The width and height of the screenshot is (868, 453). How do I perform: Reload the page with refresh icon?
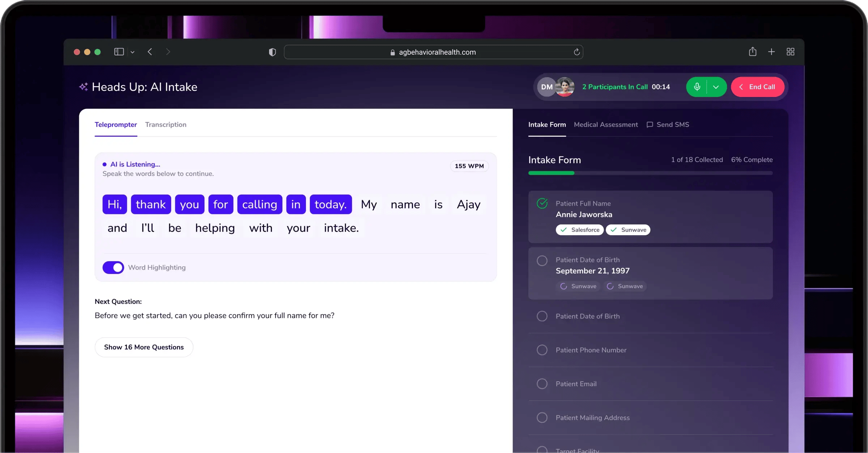point(577,52)
